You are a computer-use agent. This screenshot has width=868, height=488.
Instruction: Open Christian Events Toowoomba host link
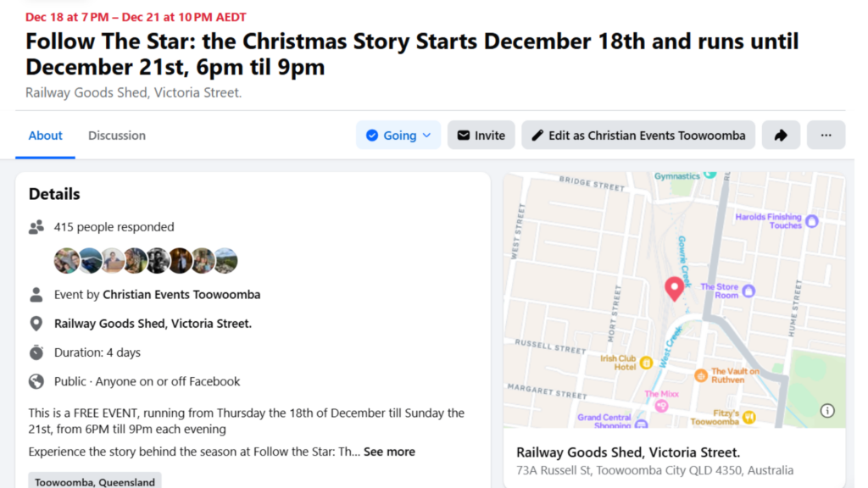[x=181, y=295]
